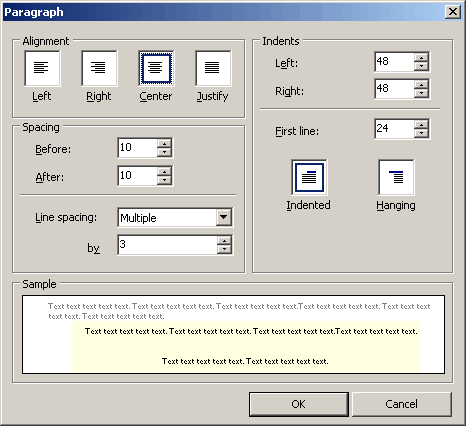The height and width of the screenshot is (426, 466).
Task: Click the Left indent input field
Action: click(x=395, y=62)
